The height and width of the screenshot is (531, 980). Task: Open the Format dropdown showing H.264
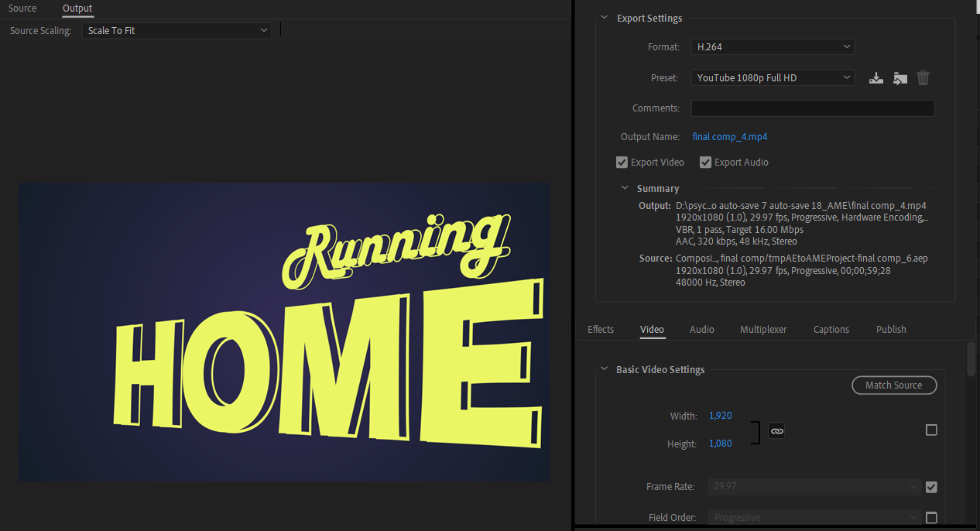[x=773, y=46]
